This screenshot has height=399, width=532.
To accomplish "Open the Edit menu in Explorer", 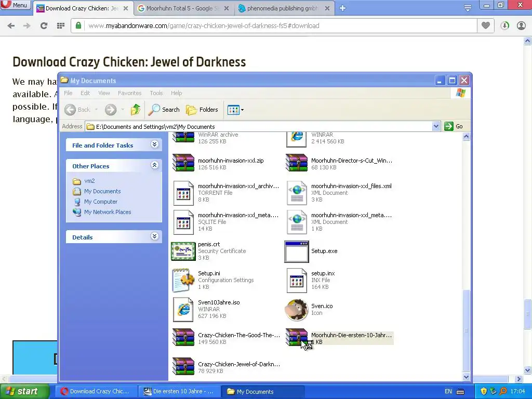I will [x=85, y=93].
